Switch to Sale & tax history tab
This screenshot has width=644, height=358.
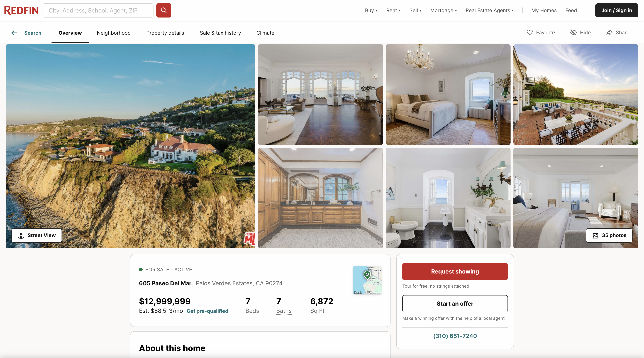click(220, 33)
